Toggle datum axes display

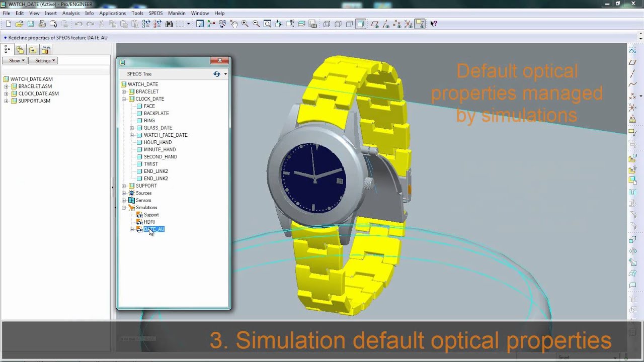click(x=385, y=24)
